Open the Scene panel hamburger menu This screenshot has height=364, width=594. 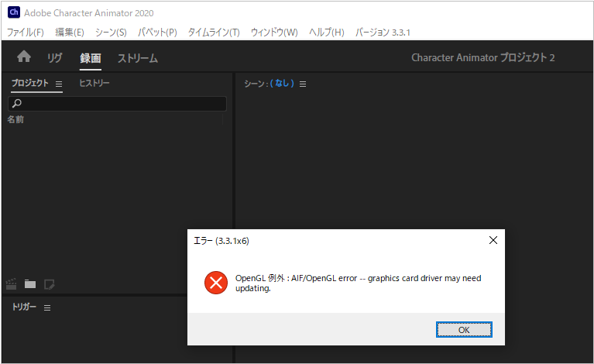click(303, 84)
